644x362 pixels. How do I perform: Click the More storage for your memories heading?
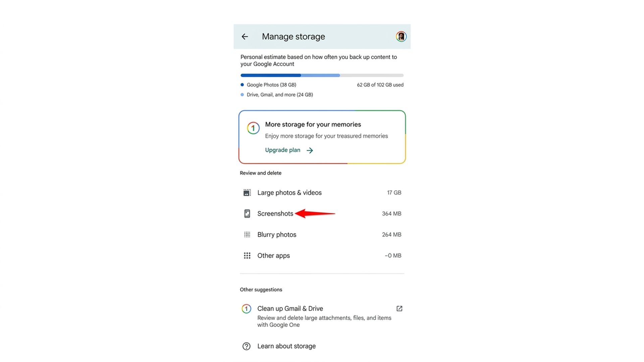313,124
